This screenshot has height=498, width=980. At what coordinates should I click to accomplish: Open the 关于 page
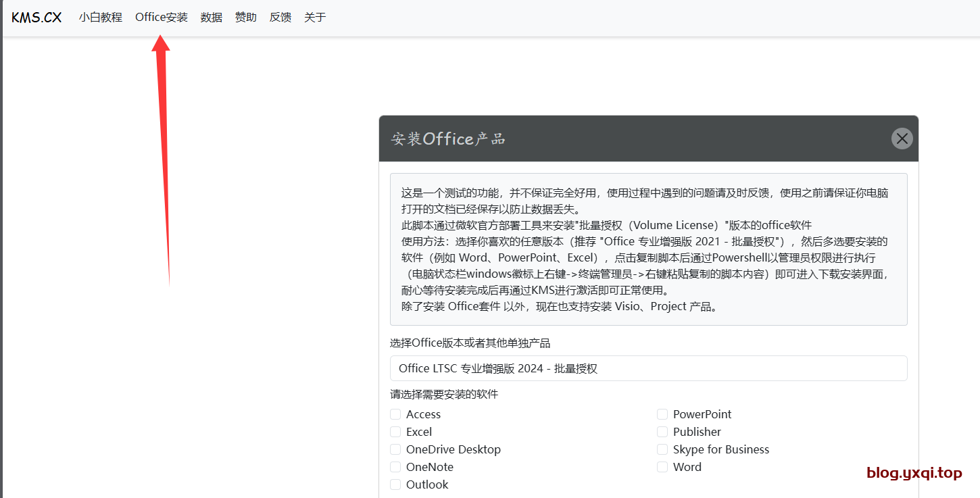pos(315,18)
